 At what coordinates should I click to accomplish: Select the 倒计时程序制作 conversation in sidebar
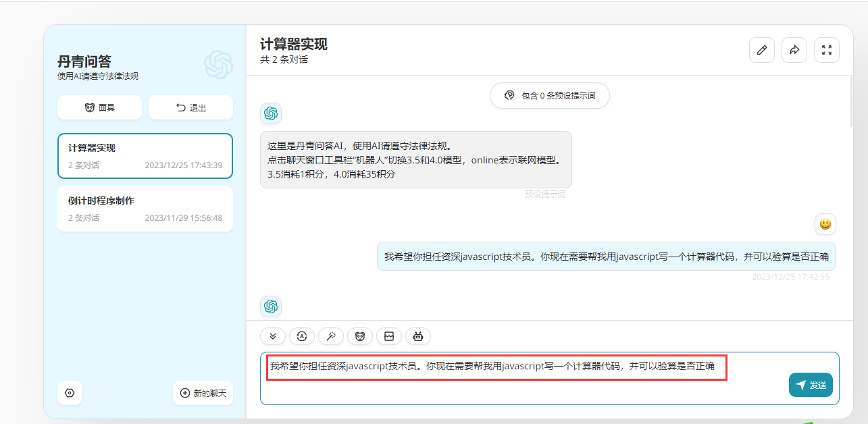[x=145, y=209]
